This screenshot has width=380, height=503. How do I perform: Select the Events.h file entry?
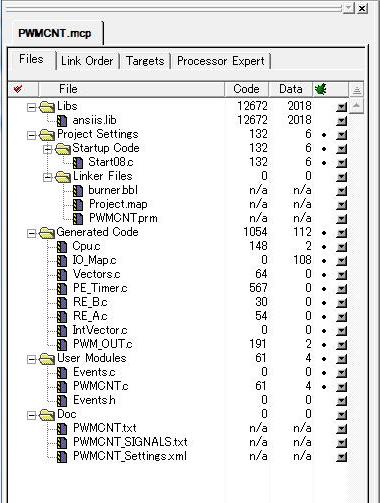(94, 400)
